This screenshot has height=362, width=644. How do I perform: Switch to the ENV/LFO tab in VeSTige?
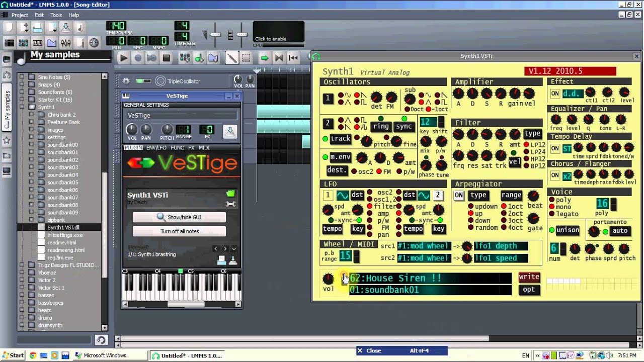tap(156, 148)
